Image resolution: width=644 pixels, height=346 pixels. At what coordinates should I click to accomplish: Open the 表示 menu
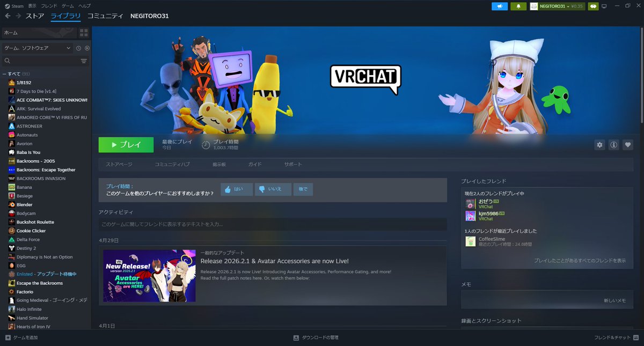[x=32, y=5]
